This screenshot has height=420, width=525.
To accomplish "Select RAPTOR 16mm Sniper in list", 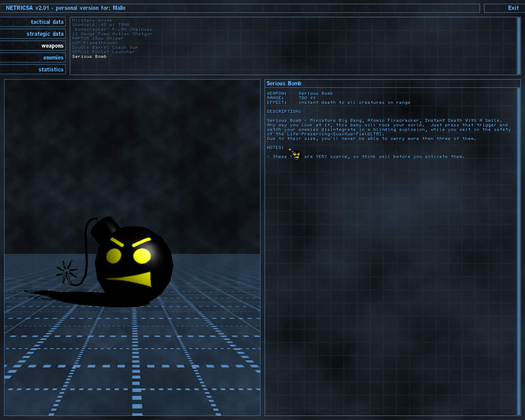I will [98, 39].
